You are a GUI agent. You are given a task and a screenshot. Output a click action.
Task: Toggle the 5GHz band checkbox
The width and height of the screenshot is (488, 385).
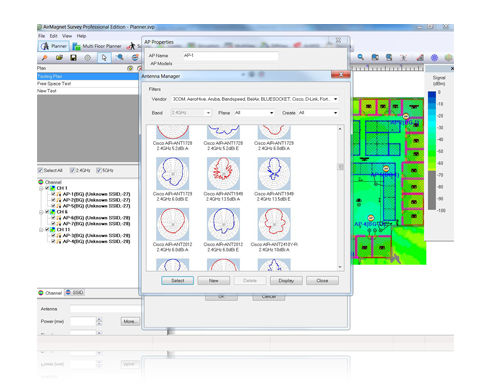coord(99,170)
